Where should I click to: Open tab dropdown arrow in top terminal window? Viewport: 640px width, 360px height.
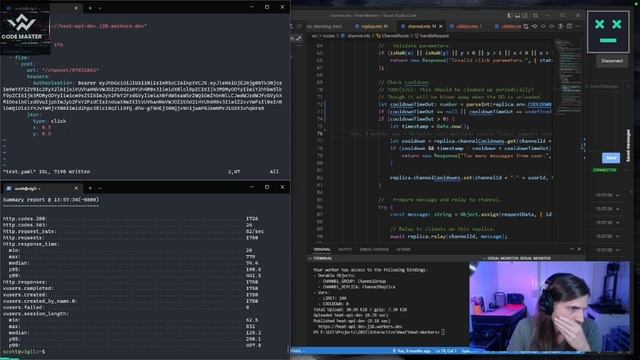pyautogui.click(x=100, y=8)
